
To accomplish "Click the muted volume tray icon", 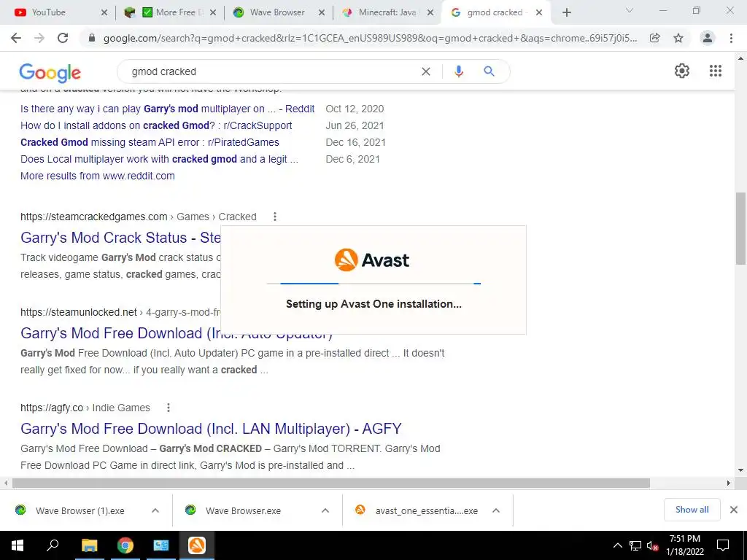I will (x=652, y=545).
